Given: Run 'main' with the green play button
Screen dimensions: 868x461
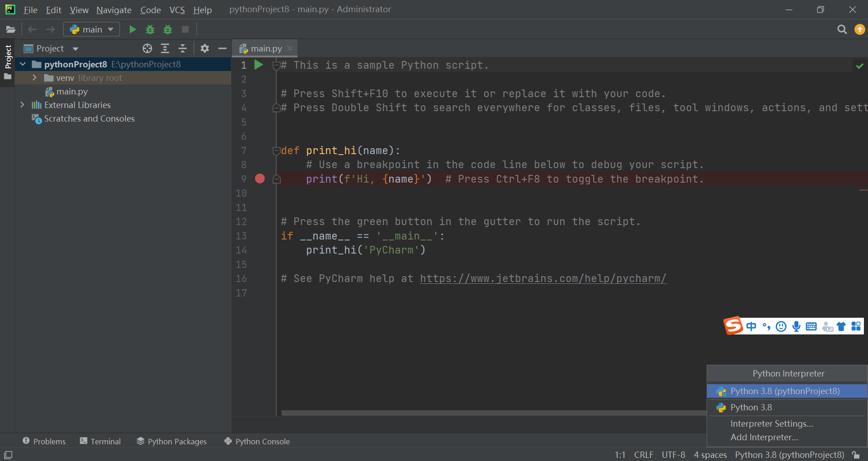Looking at the screenshot, I should point(132,29).
